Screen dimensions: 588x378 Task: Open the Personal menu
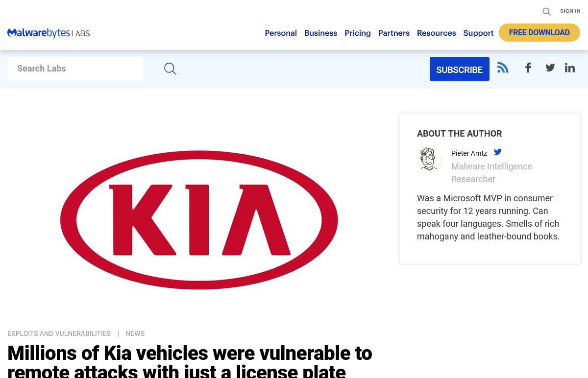point(281,33)
